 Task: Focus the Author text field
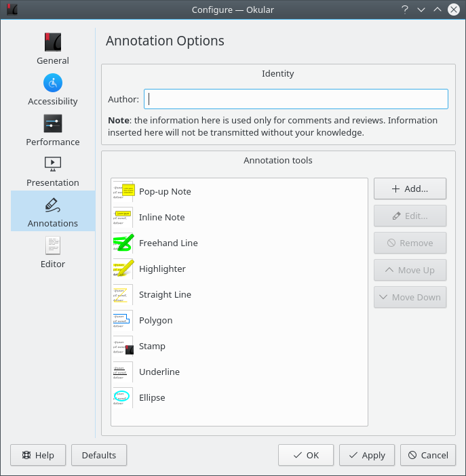[296, 99]
